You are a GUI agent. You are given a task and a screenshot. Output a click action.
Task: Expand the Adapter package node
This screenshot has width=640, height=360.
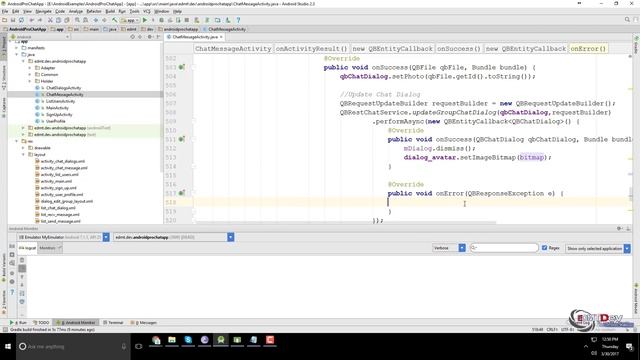[x=30, y=68]
